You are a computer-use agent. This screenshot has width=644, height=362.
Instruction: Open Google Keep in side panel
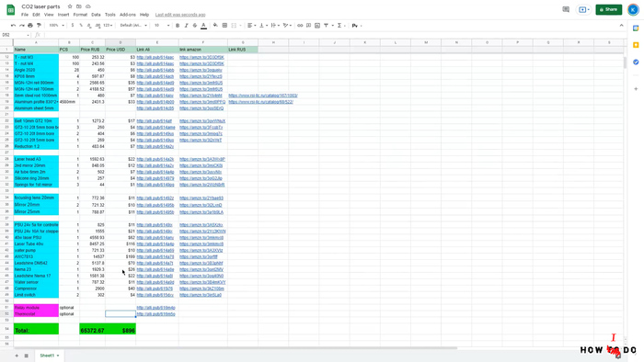point(636,45)
